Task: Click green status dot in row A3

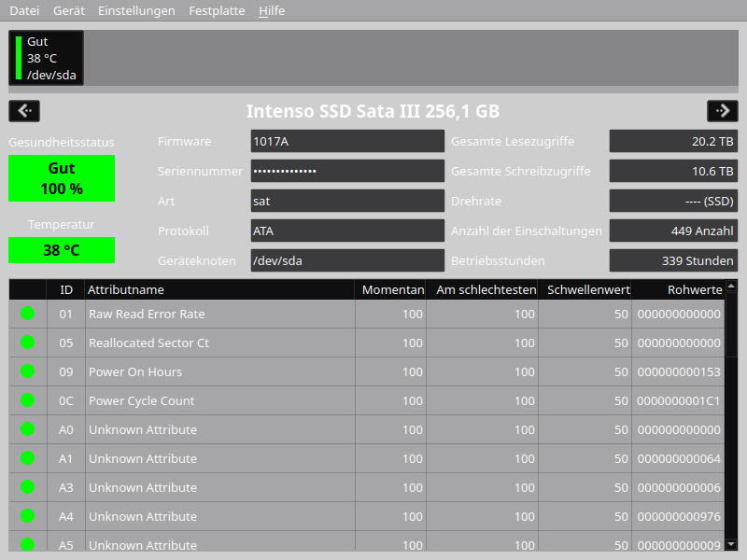Action: [28, 486]
